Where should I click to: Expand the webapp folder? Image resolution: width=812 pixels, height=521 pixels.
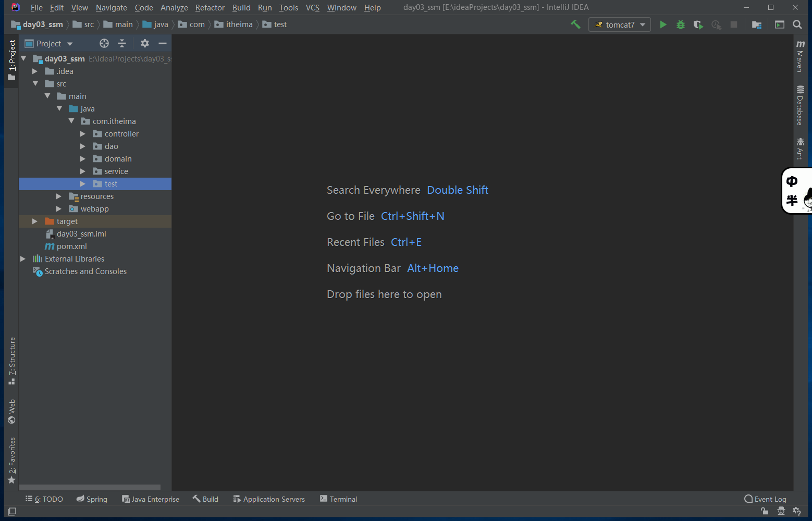point(59,209)
